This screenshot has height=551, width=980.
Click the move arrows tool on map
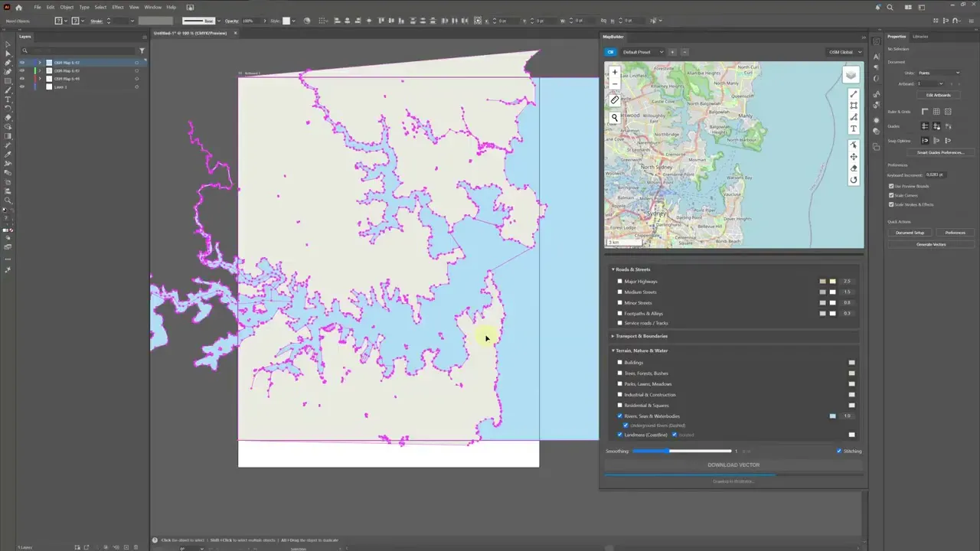(854, 157)
